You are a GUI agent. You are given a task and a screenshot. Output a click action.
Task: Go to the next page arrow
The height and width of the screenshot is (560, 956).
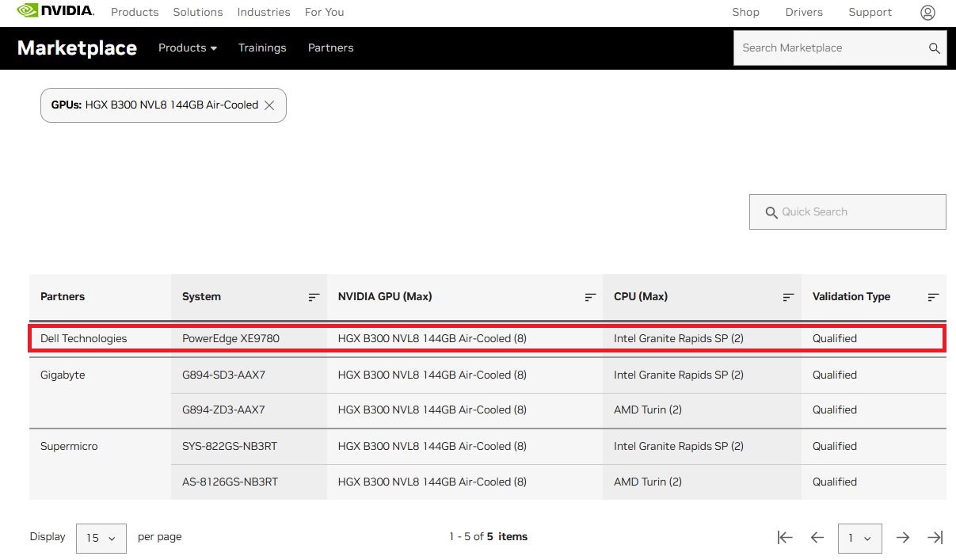pos(903,538)
